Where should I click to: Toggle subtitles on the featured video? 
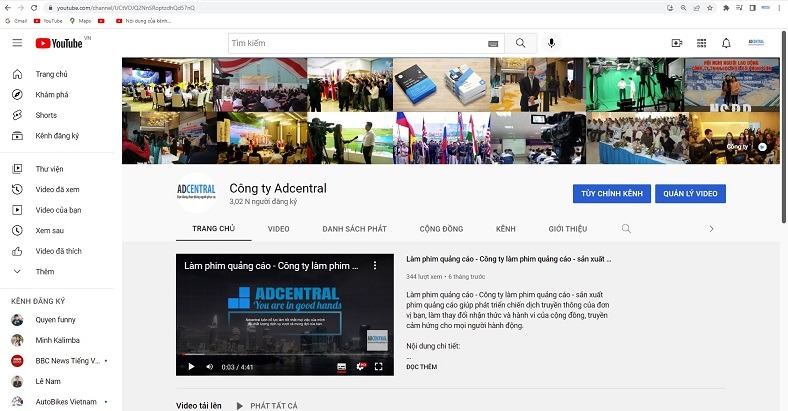340,367
